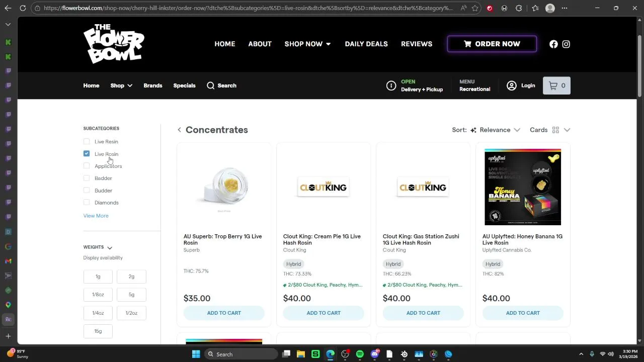Screen dimensions: 644x362
Task: Check the Applicators subcategory
Action: pos(87,166)
